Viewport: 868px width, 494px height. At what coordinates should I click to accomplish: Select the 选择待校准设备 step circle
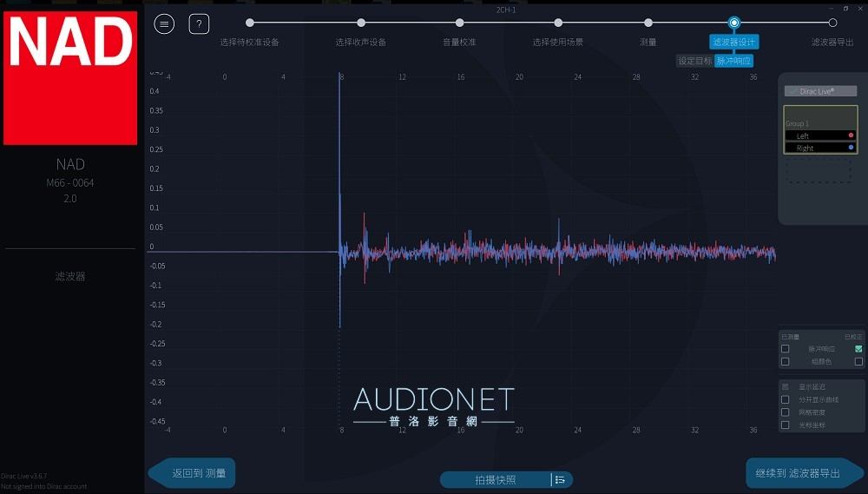250,23
